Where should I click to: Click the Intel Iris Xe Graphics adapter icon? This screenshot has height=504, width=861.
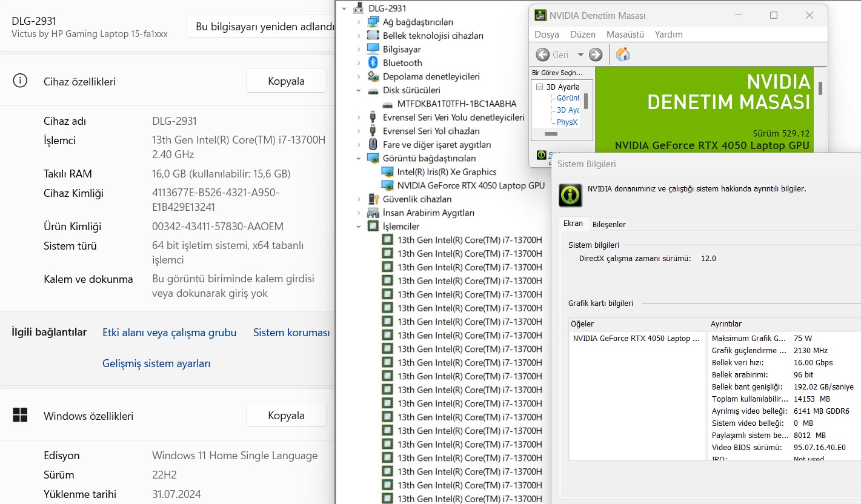tap(388, 172)
